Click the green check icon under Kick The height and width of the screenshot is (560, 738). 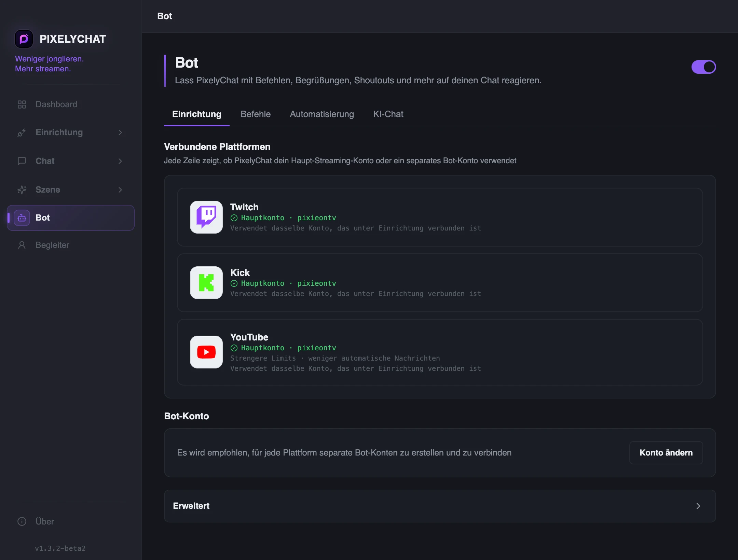click(234, 283)
